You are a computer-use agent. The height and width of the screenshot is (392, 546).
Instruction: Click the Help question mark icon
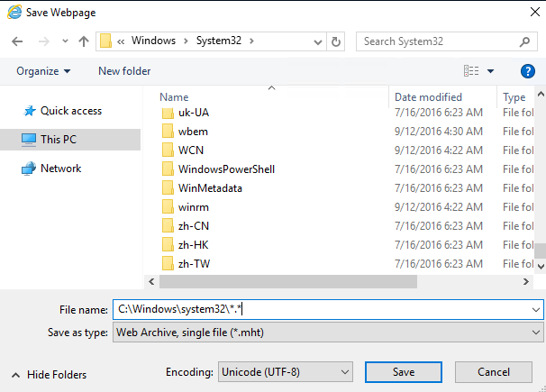pyautogui.click(x=528, y=71)
